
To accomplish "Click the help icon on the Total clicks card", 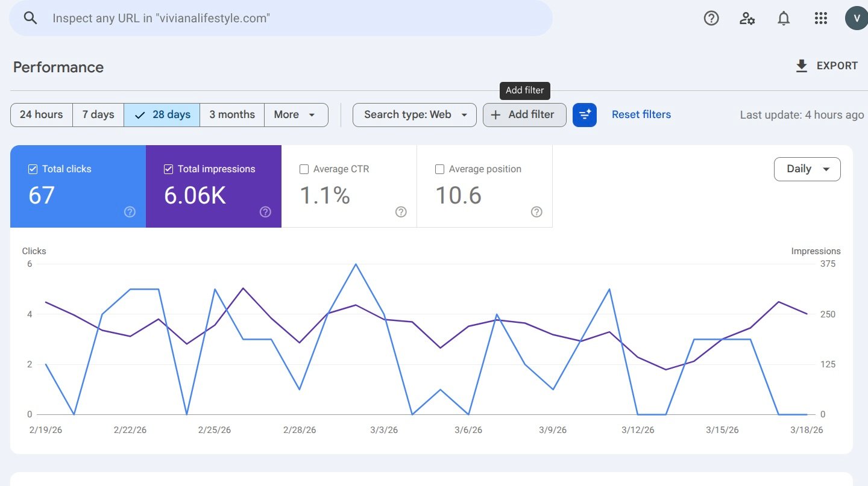I will pos(130,212).
